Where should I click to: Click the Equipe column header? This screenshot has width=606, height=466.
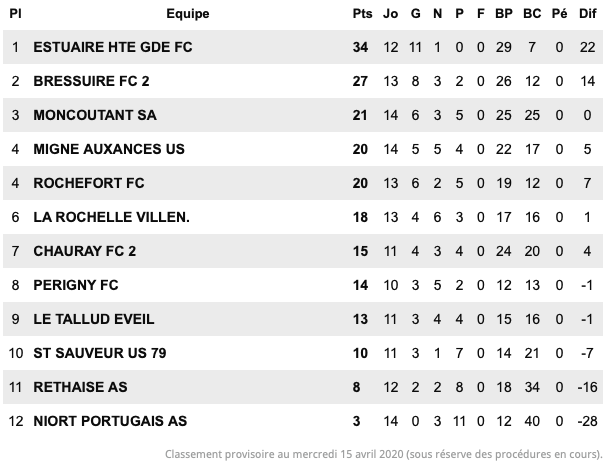(188, 14)
